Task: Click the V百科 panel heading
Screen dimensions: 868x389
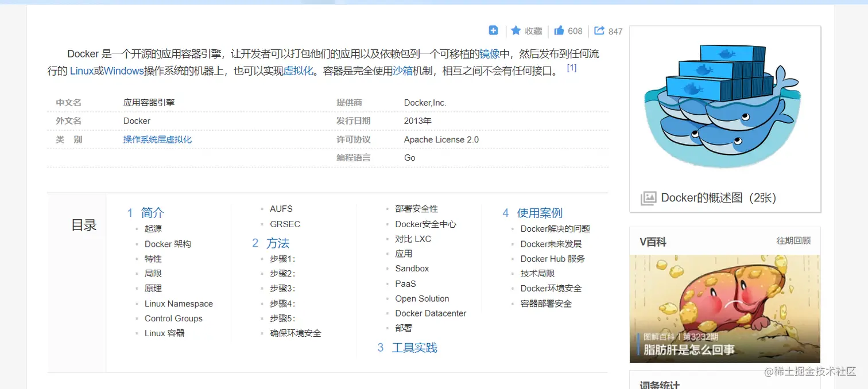Action: point(653,242)
